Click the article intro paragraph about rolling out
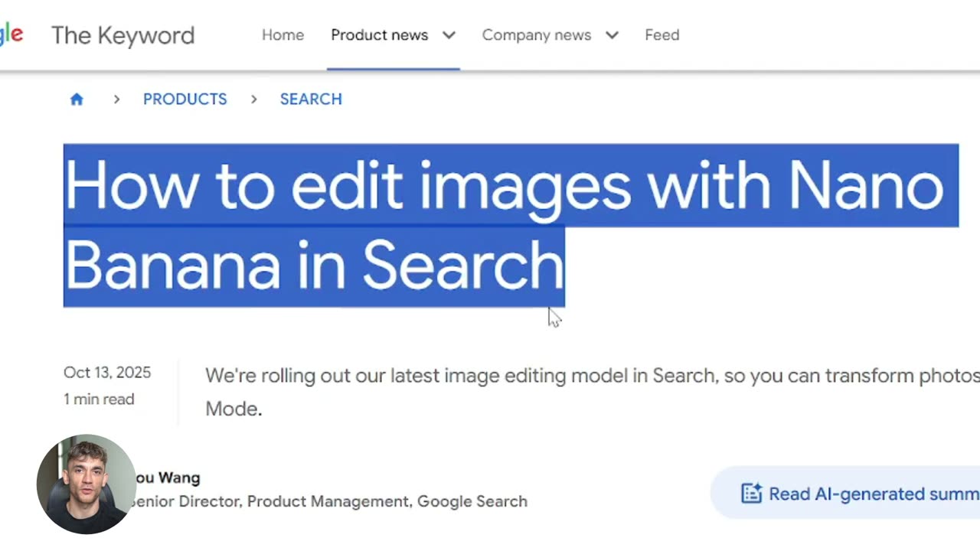This screenshot has width=980, height=551. [592, 392]
